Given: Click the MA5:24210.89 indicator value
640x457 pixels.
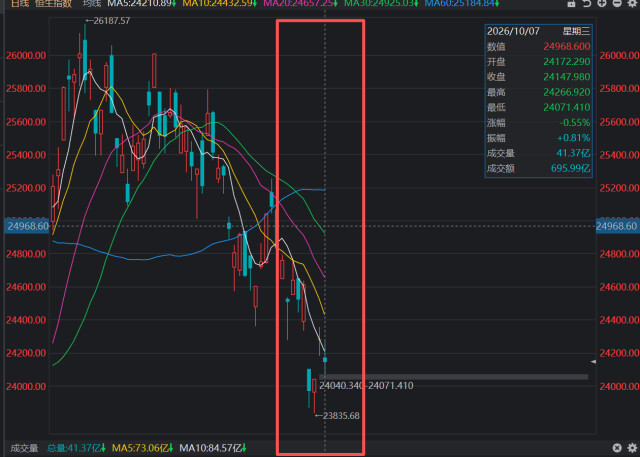Looking at the screenshot, I should (x=142, y=4).
